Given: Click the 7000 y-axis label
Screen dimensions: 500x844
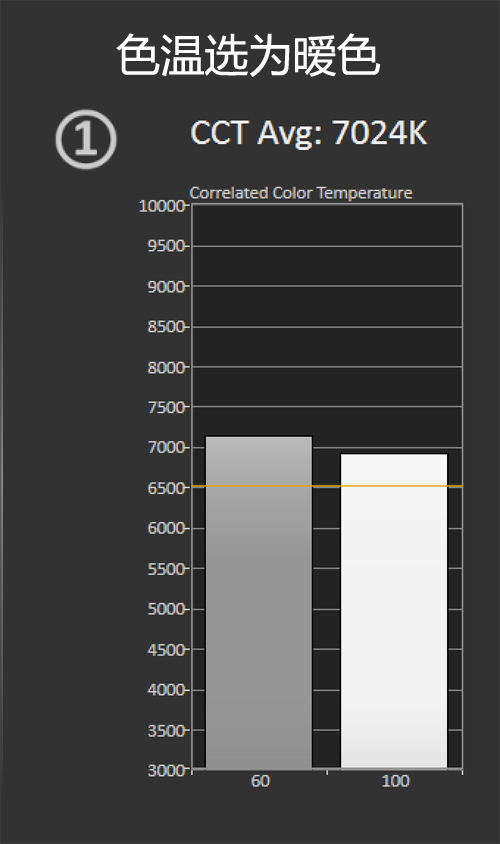Looking at the screenshot, I should click(x=166, y=447).
